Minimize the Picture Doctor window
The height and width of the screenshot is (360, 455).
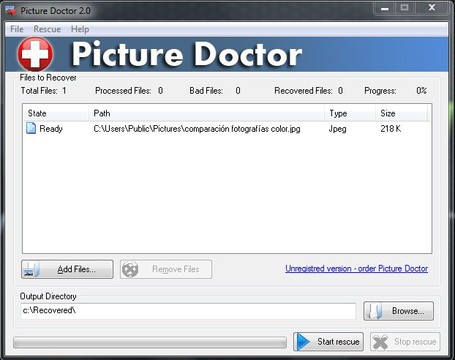pos(385,8)
